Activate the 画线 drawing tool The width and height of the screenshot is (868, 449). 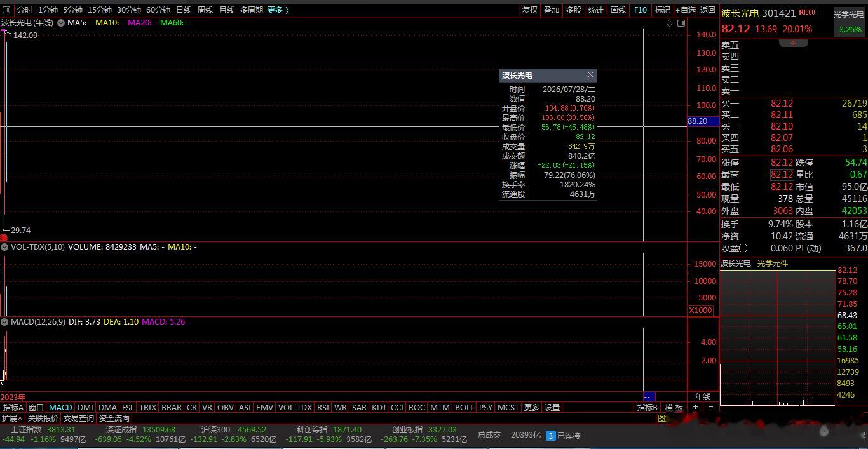tap(618, 10)
